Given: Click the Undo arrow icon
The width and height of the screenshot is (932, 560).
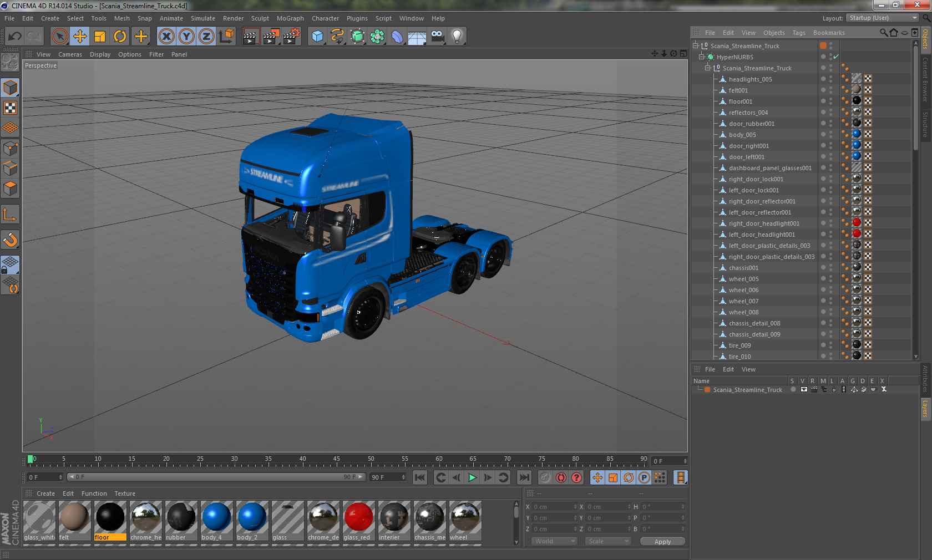Looking at the screenshot, I should [x=15, y=37].
